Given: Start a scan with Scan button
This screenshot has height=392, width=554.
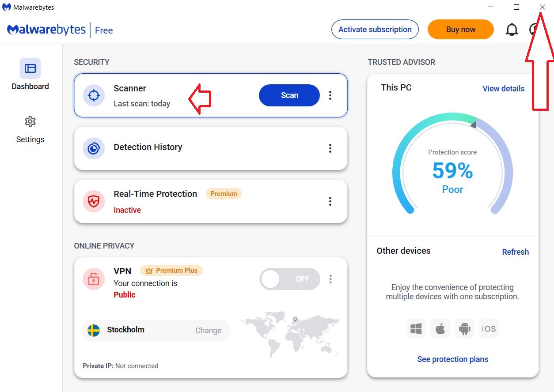Looking at the screenshot, I should [x=289, y=95].
